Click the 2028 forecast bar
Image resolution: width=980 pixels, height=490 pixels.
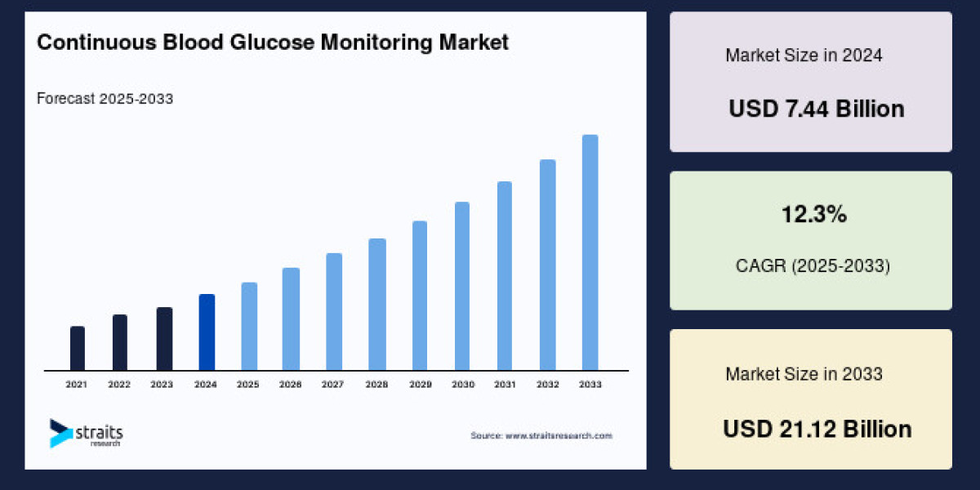coord(376,306)
